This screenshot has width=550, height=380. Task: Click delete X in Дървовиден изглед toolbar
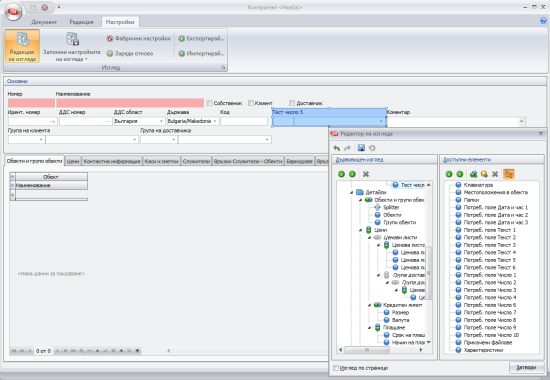point(365,174)
